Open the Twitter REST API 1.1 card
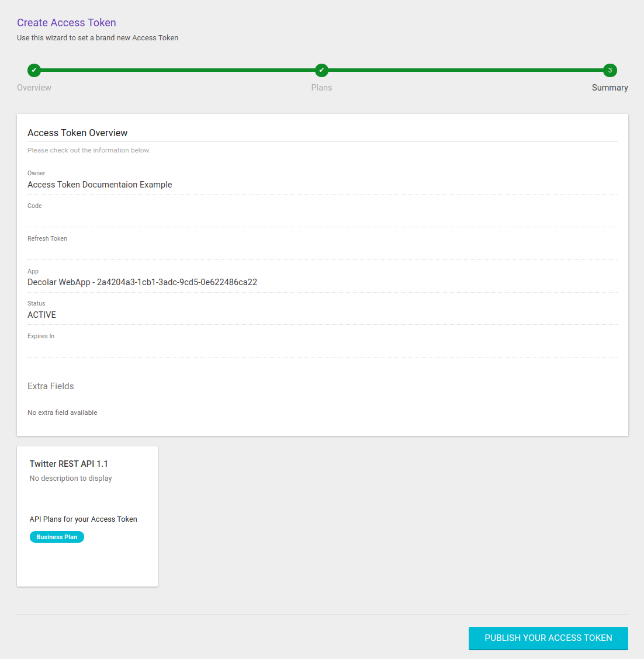The height and width of the screenshot is (659, 644). pos(87,516)
